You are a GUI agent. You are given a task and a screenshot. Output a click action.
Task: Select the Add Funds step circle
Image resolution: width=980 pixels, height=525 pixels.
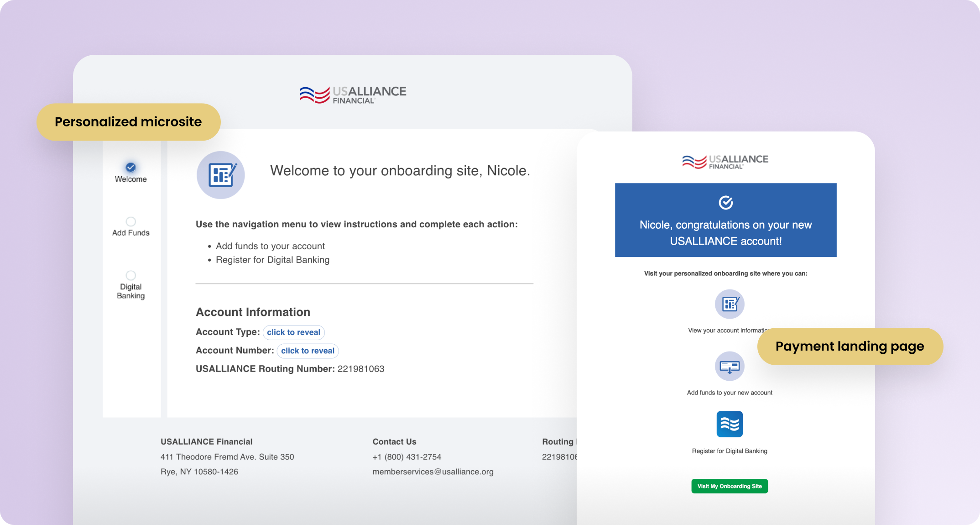click(130, 221)
